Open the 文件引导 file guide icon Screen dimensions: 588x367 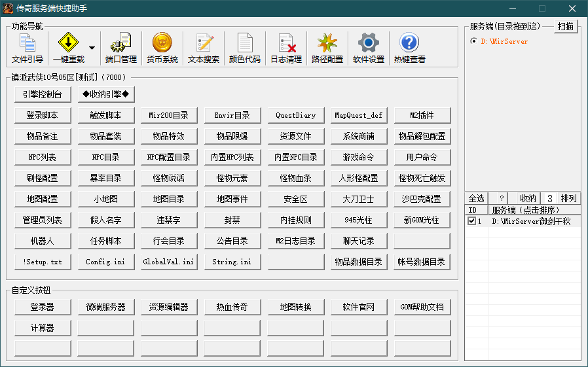point(28,48)
